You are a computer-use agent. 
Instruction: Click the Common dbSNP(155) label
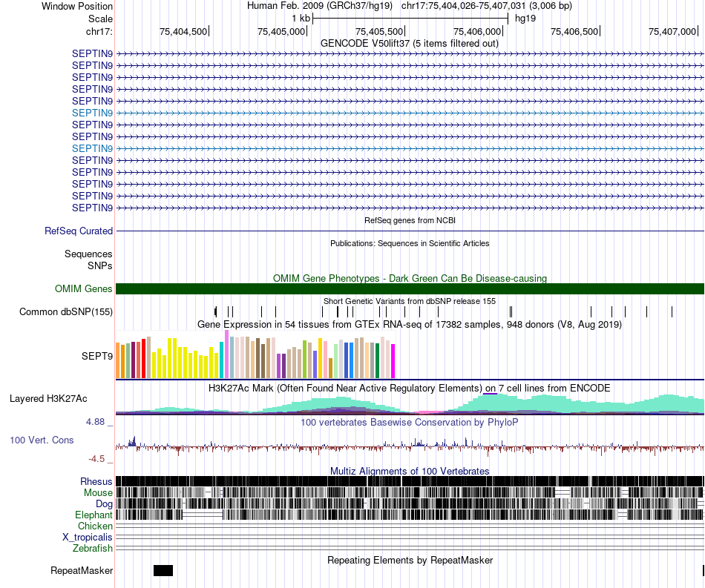click(65, 311)
